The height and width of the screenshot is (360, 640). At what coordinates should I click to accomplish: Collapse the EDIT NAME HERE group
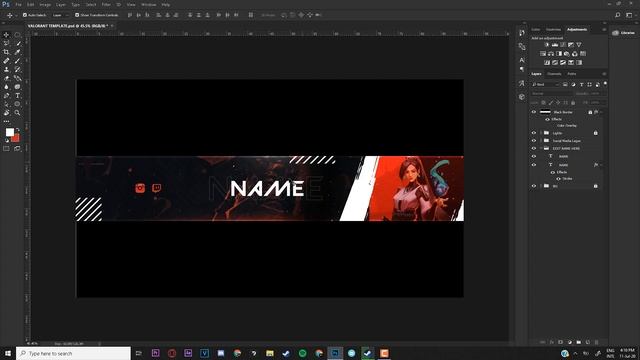[x=541, y=149]
